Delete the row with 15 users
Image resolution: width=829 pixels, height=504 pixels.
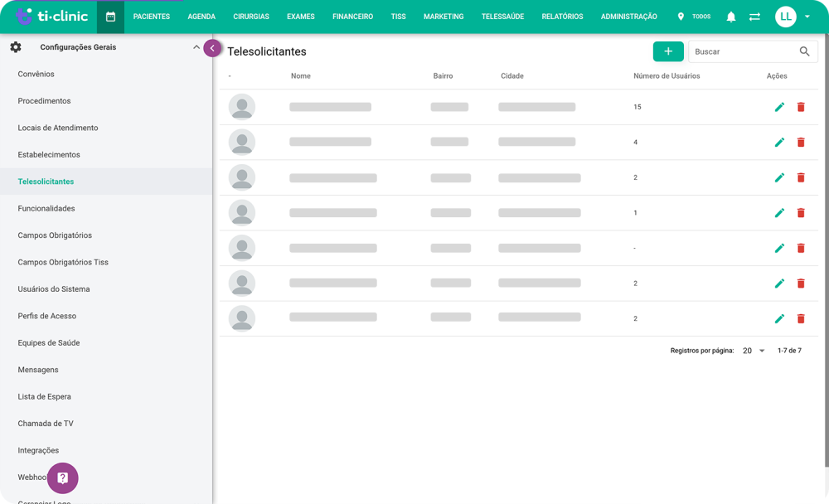coord(801,107)
